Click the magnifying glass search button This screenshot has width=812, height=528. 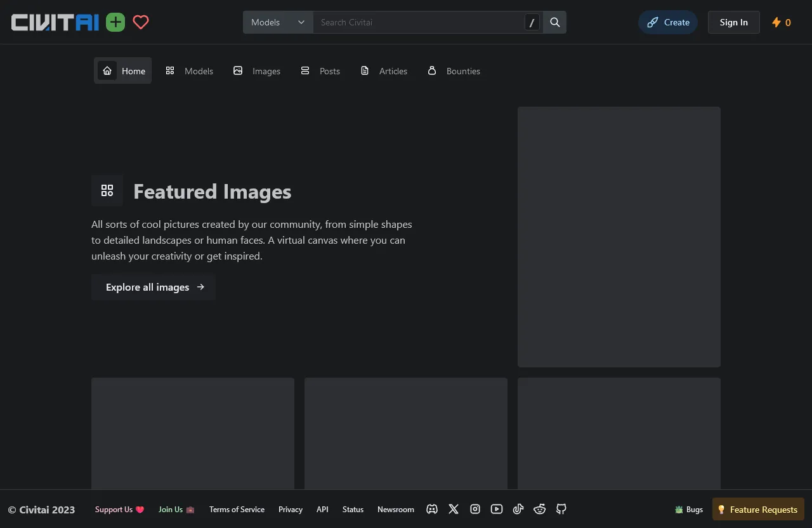click(555, 22)
